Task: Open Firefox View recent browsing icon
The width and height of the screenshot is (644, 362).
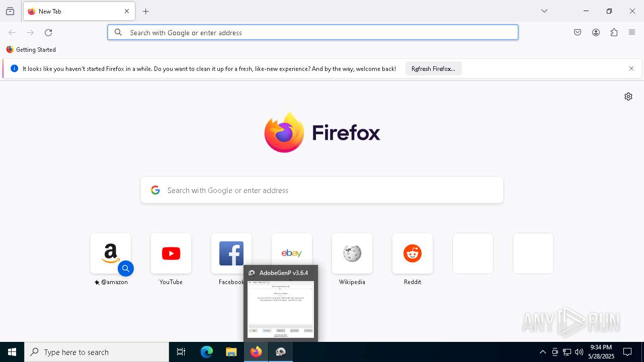Action: [x=10, y=11]
